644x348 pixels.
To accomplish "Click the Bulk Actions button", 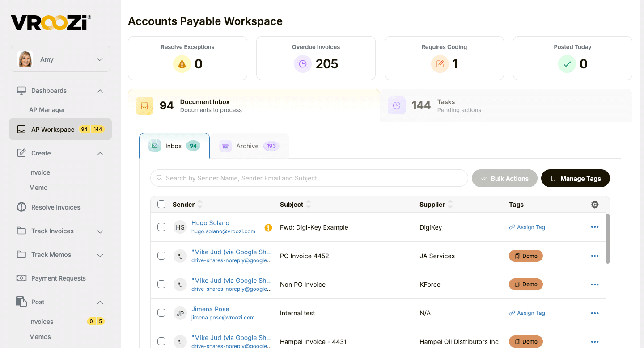I will coord(504,178).
